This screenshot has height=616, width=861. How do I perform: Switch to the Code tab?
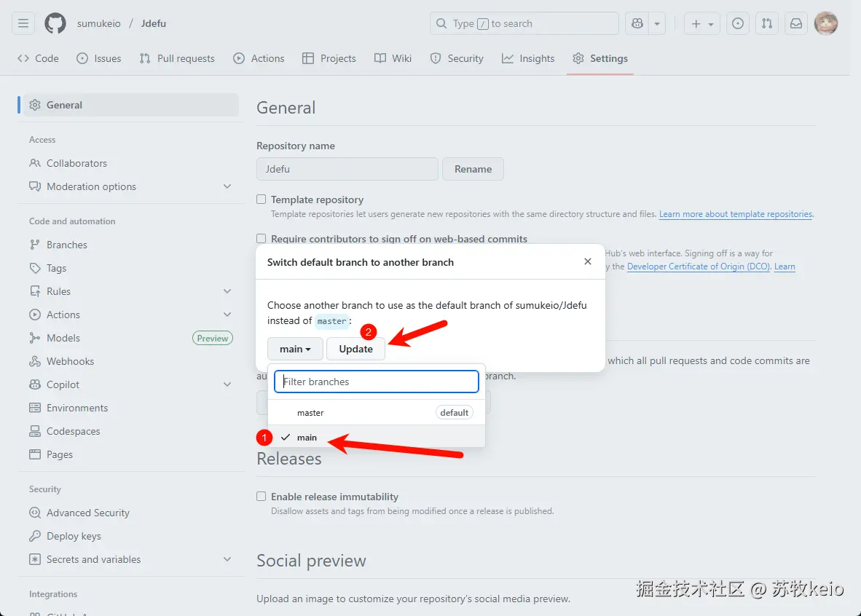point(38,58)
